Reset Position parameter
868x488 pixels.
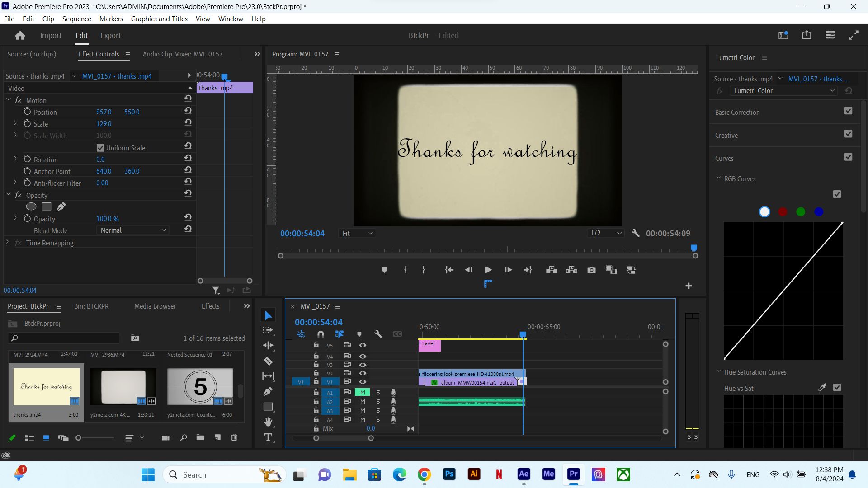point(188,111)
